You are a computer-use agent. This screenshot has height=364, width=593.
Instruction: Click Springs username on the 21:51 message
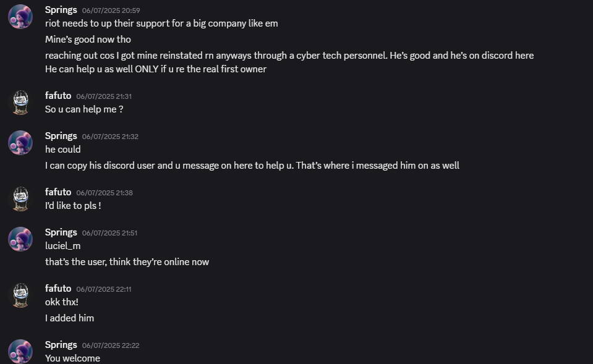coord(61,232)
